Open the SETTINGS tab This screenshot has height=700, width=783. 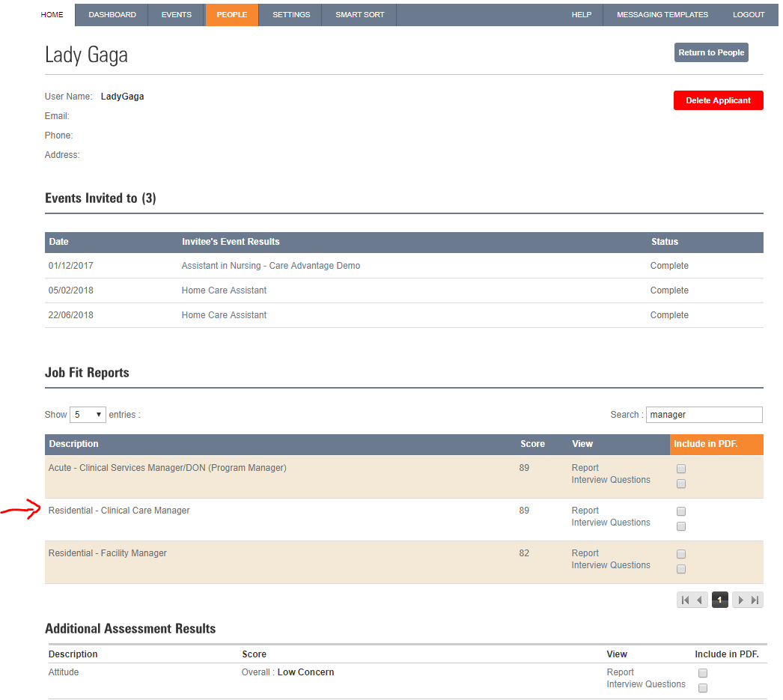tap(291, 14)
